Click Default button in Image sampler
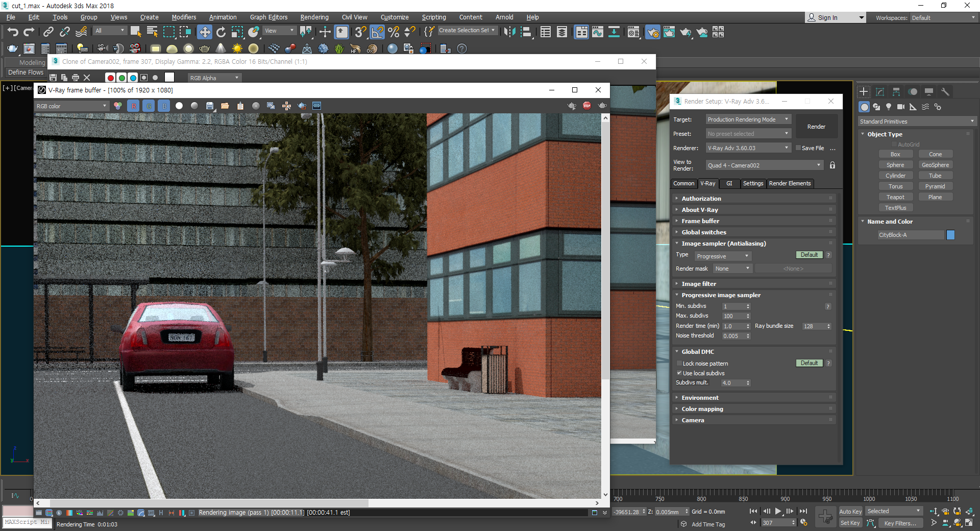980x531 pixels. 809,255
